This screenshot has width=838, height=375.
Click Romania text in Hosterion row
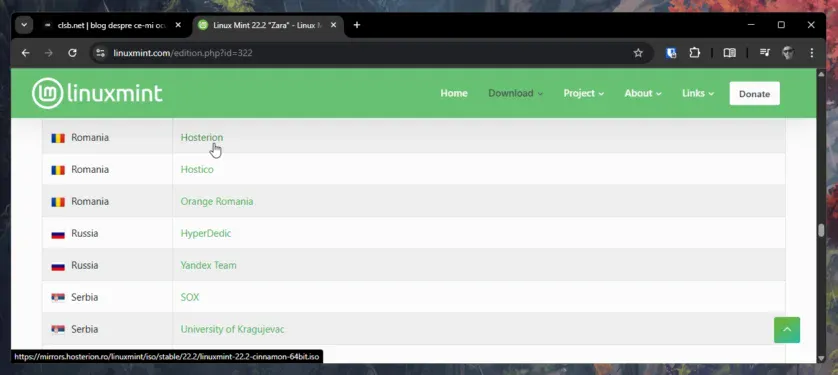(x=90, y=137)
